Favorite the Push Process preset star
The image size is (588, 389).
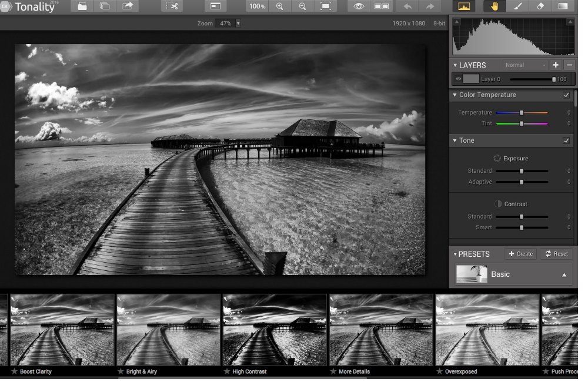point(546,371)
